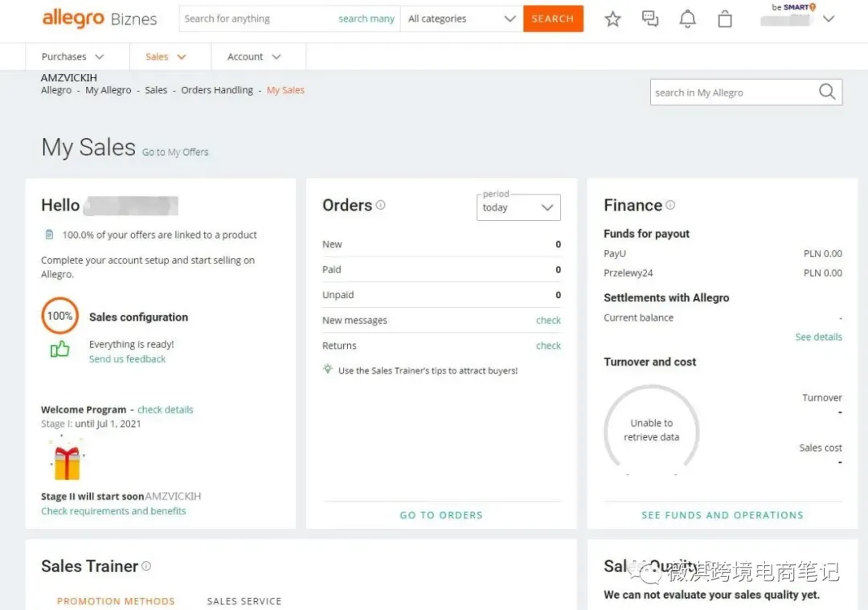Switch to Sales Service tab

[x=244, y=601]
